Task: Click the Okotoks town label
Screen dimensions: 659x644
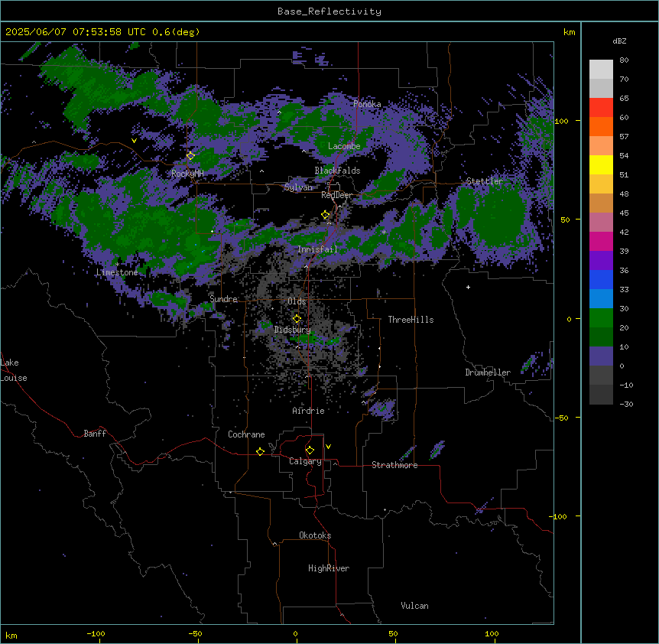Action: (315, 535)
